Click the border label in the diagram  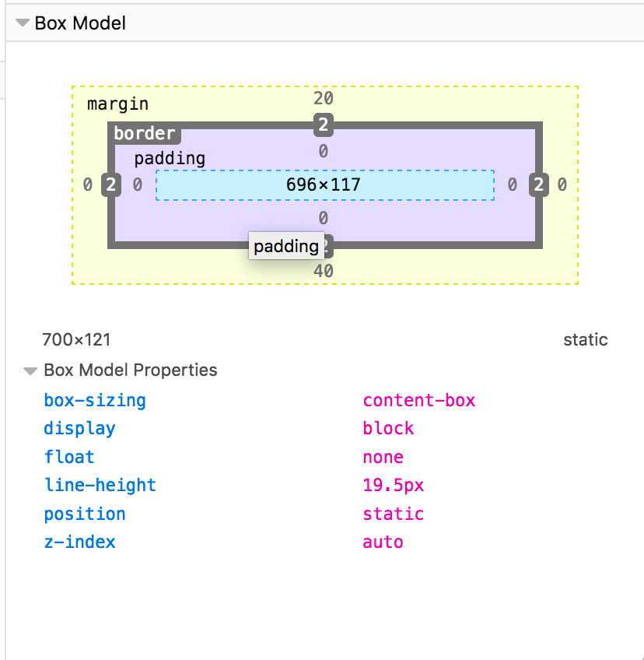145,133
